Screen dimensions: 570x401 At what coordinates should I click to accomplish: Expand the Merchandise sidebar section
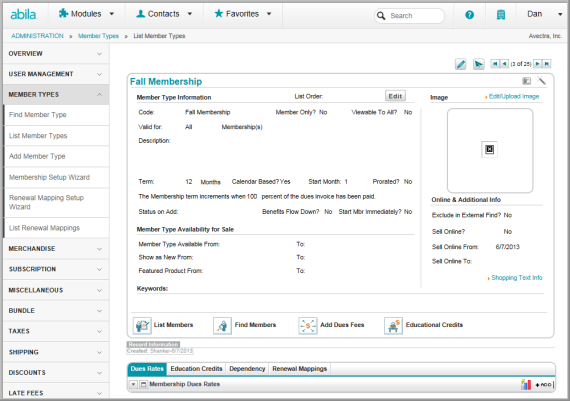[56, 249]
